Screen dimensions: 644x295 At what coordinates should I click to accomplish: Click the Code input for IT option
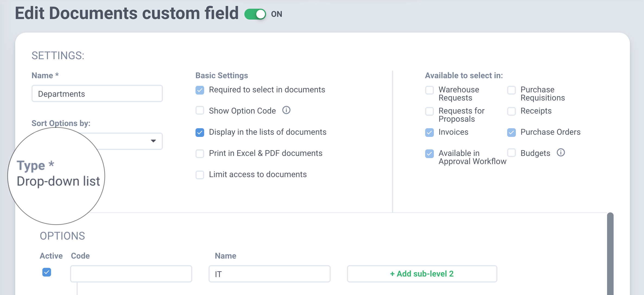[131, 274]
